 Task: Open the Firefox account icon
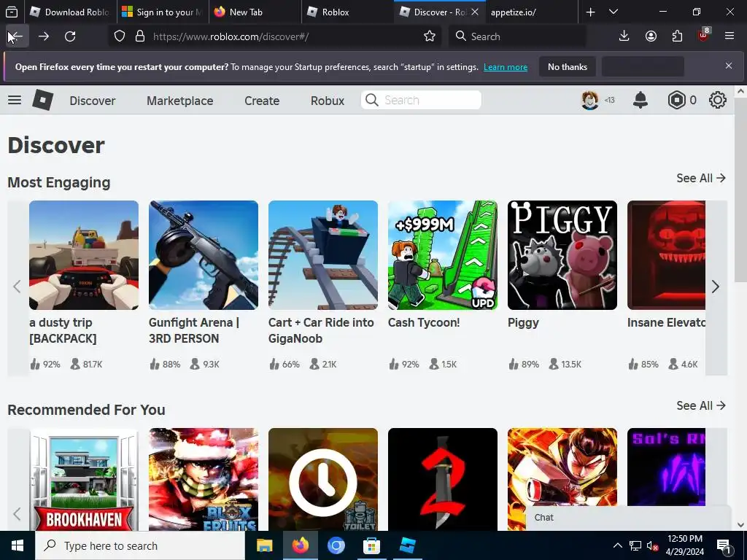coord(651,36)
